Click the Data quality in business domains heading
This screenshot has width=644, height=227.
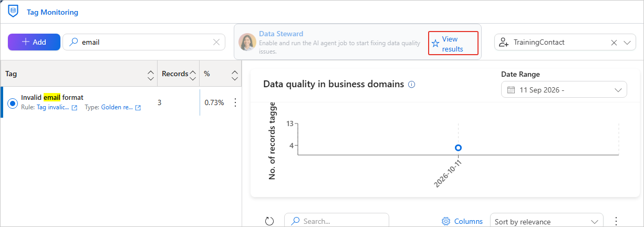coord(334,84)
